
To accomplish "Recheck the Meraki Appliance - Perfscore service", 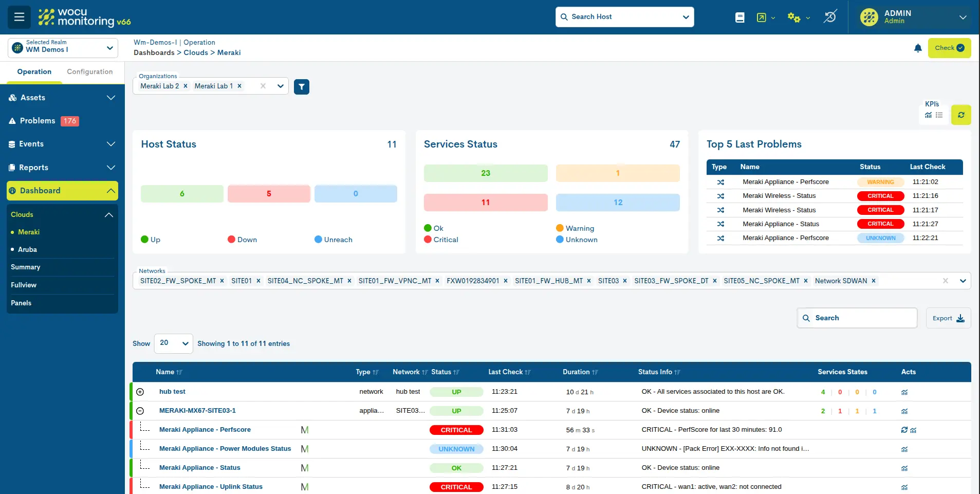I will 904,430.
